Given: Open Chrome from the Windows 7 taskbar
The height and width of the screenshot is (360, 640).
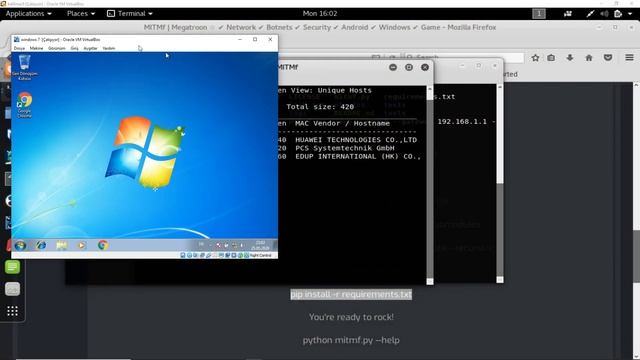Looking at the screenshot, I should (103, 245).
